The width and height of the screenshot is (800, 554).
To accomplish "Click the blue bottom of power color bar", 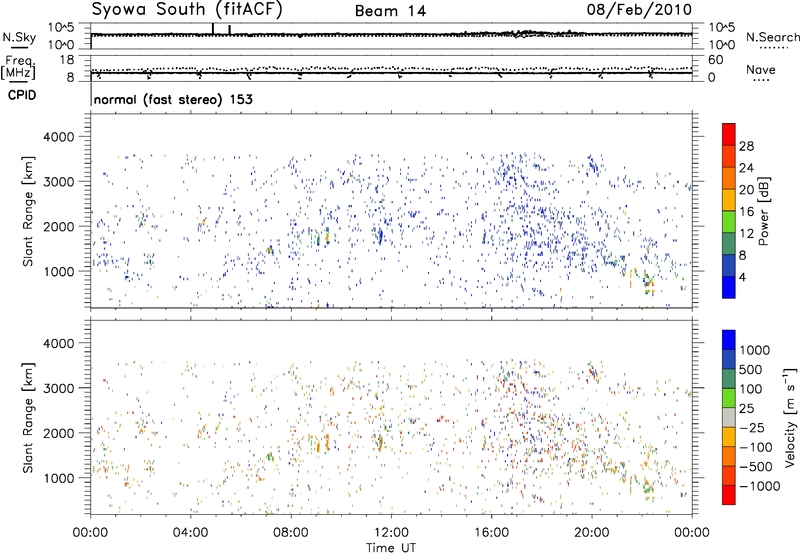I will click(729, 287).
